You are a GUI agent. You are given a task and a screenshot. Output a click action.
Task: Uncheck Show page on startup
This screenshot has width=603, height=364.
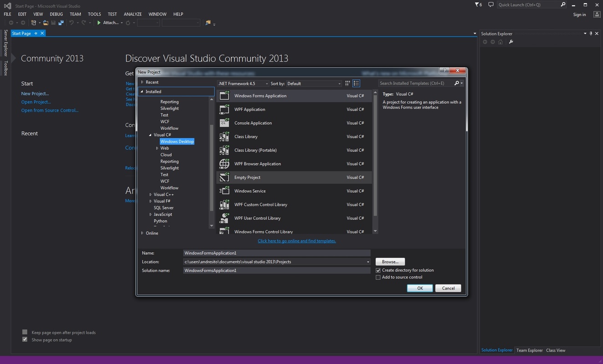[x=25, y=340]
